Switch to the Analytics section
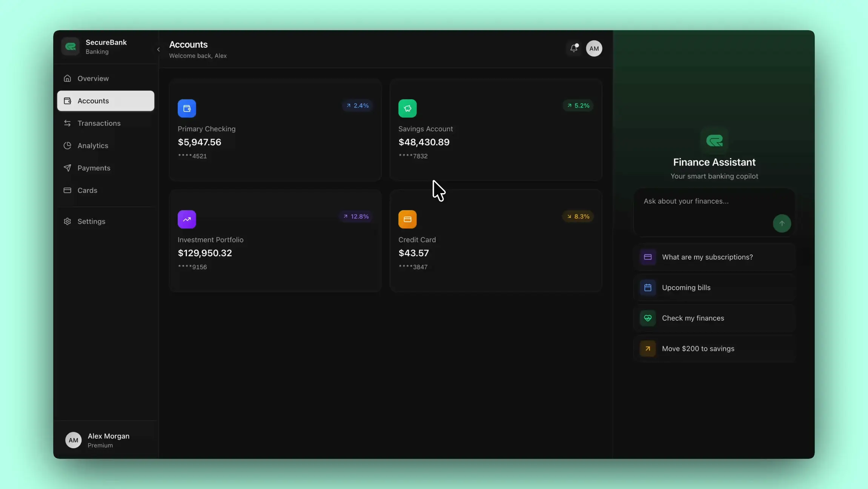The width and height of the screenshot is (868, 489). (x=93, y=146)
